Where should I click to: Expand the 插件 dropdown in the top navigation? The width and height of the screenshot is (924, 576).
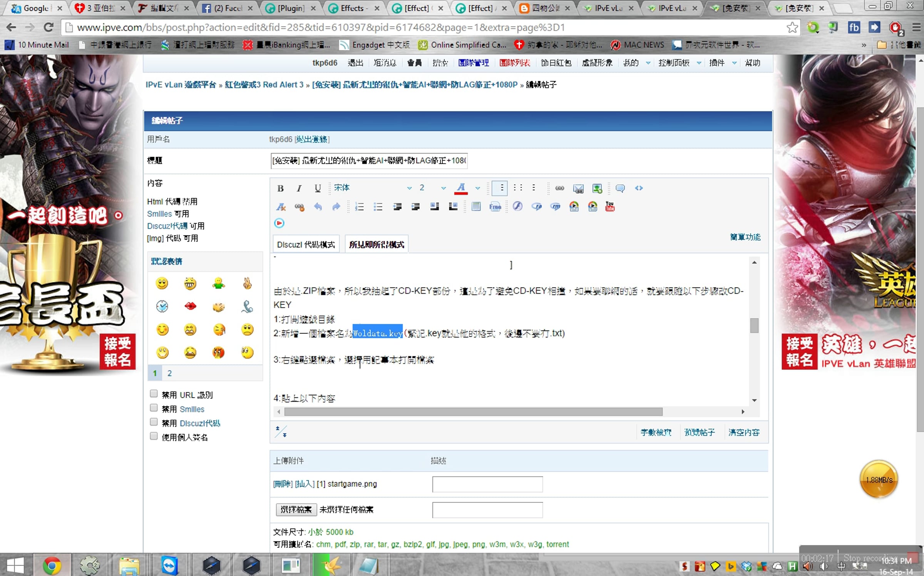tap(734, 63)
